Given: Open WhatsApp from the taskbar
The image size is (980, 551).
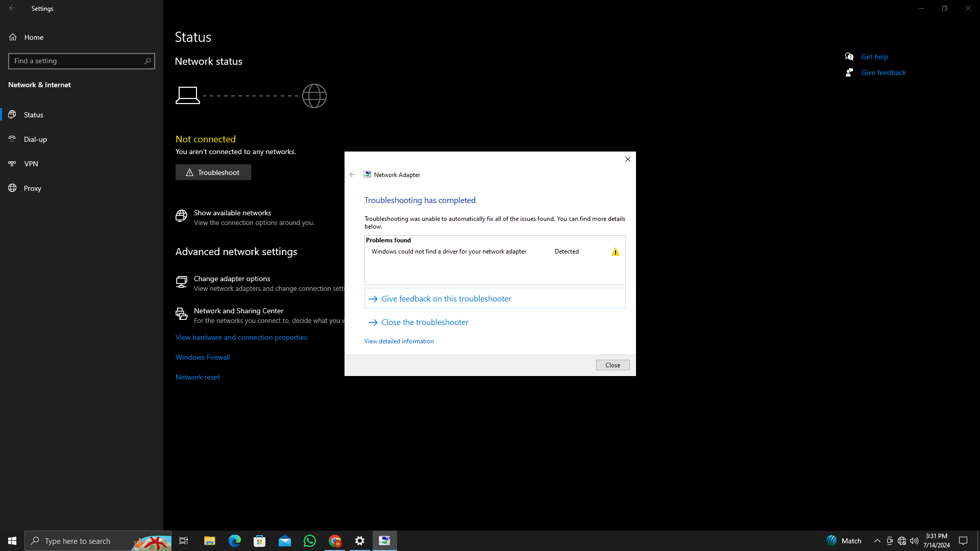Looking at the screenshot, I should pyautogui.click(x=310, y=541).
